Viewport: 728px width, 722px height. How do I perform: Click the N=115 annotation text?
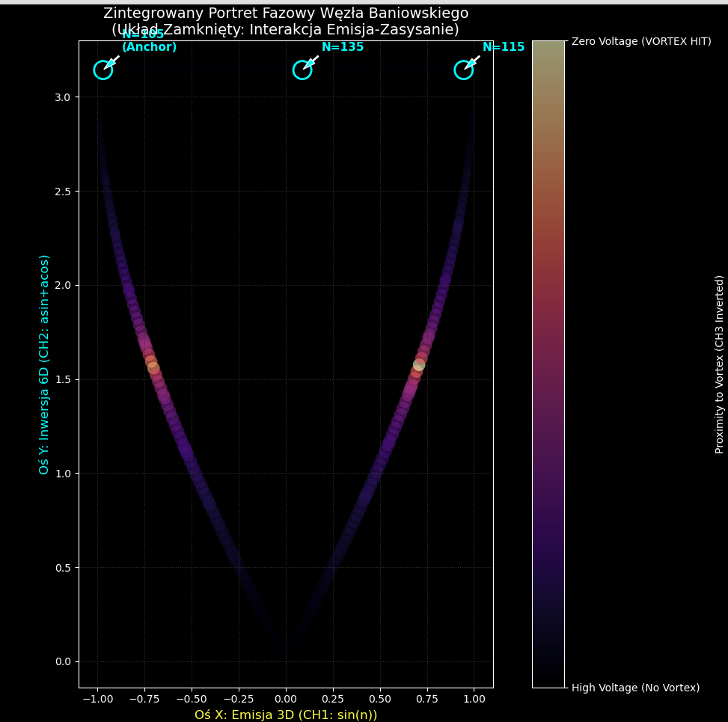pos(504,47)
